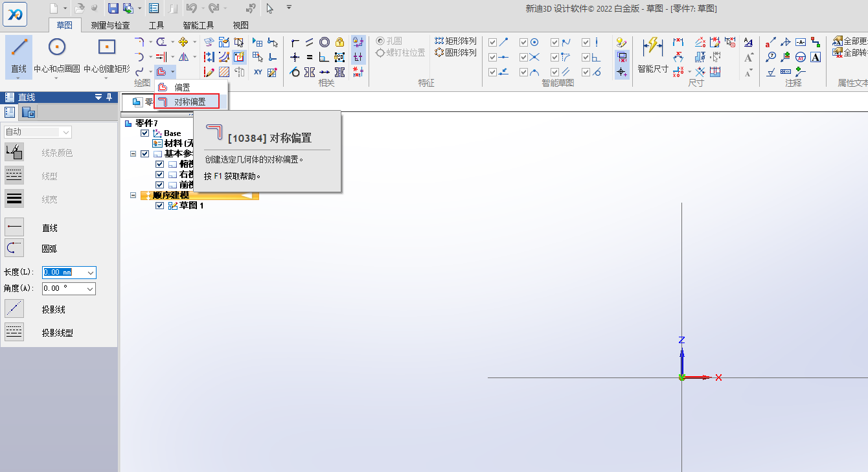Click the parallel lines constraint icon
The width and height of the screenshot is (868, 472).
[310, 42]
